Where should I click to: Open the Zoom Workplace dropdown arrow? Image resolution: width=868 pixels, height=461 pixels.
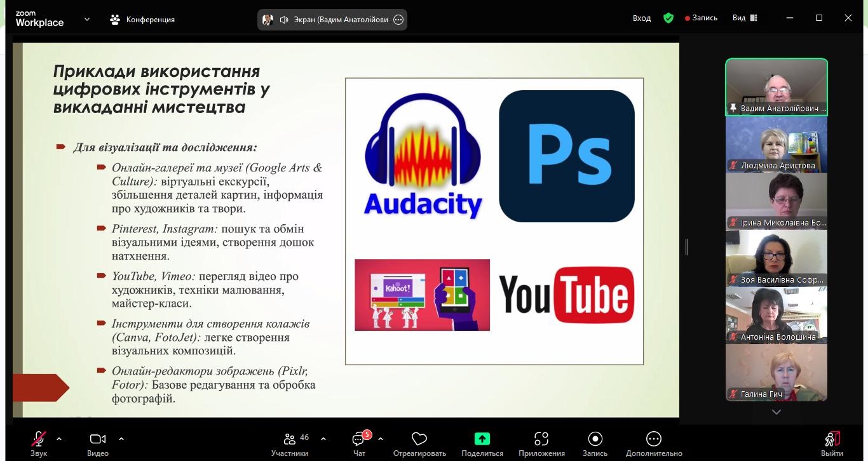coord(87,19)
